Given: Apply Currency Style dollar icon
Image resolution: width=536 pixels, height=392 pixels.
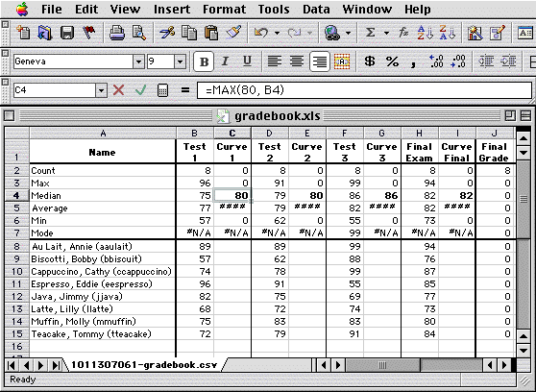Looking at the screenshot, I should tap(369, 61).
